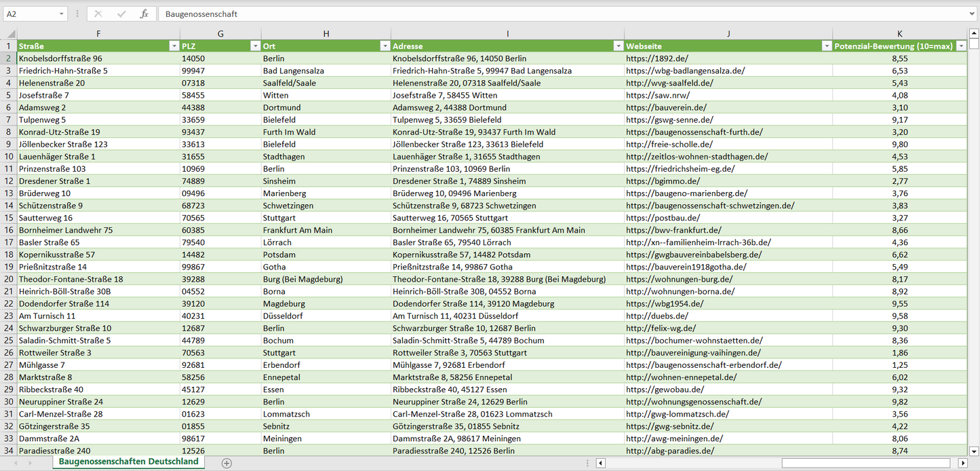Click the horizontal scrollbar left arrow
Viewport: 980px width, 471px height.
[x=600, y=463]
